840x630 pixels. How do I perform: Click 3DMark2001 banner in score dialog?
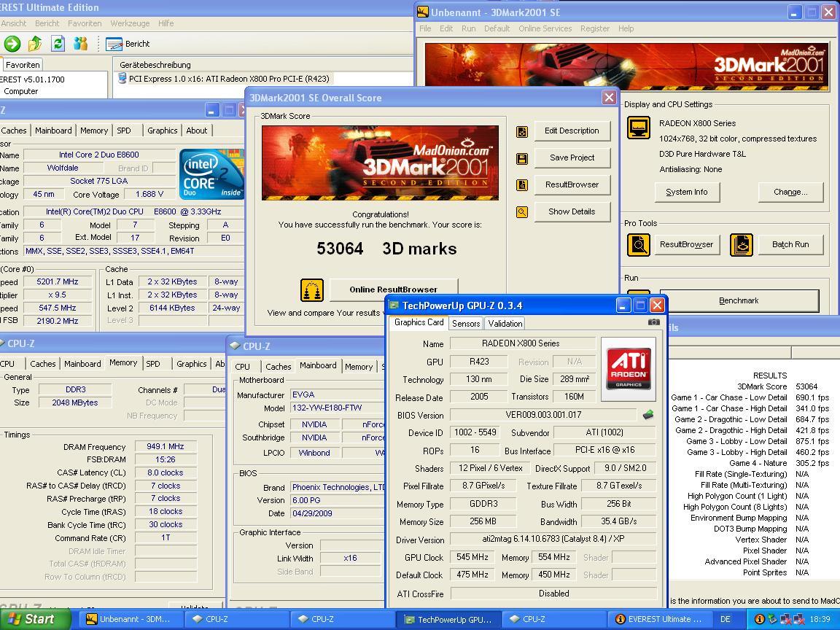point(380,163)
